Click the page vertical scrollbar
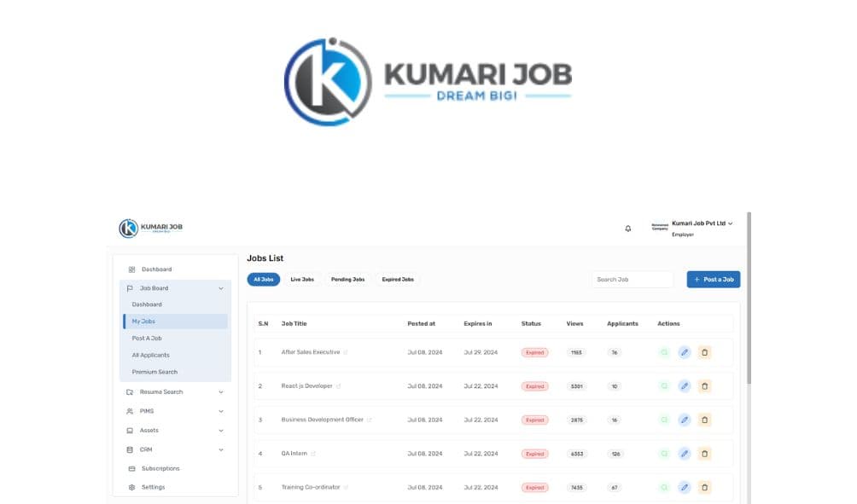This screenshot has height=504, width=857. pos(749,298)
